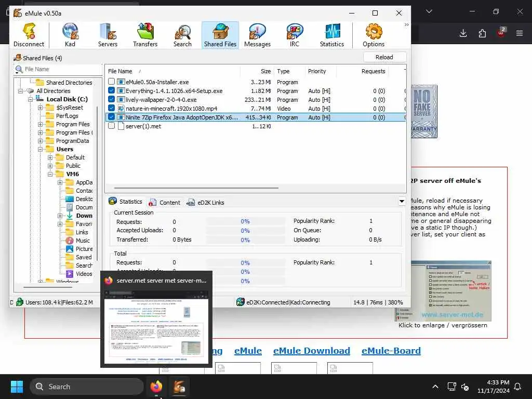The width and height of the screenshot is (532, 399).
Task: Click the nature-in-minecraft video file icon
Action: coord(121,108)
